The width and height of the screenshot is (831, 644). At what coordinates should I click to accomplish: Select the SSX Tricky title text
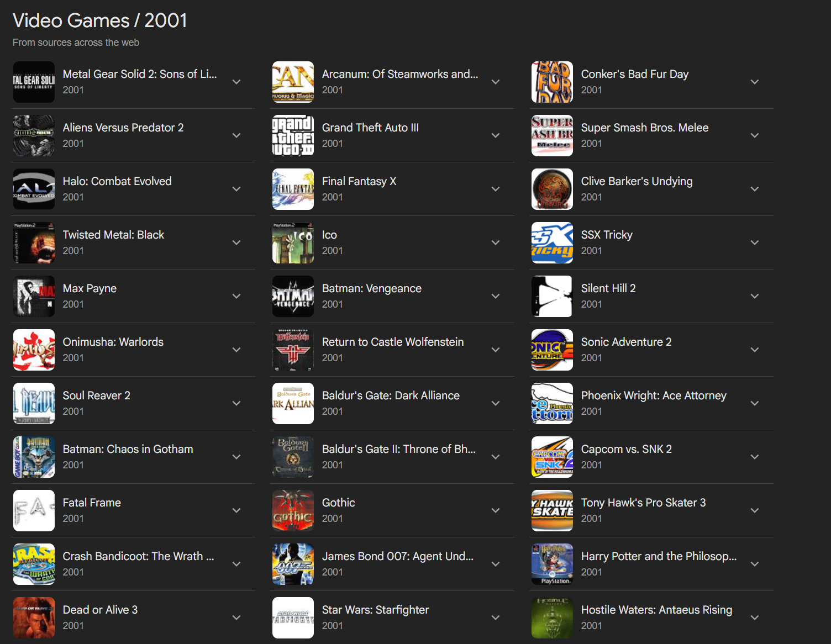click(607, 235)
